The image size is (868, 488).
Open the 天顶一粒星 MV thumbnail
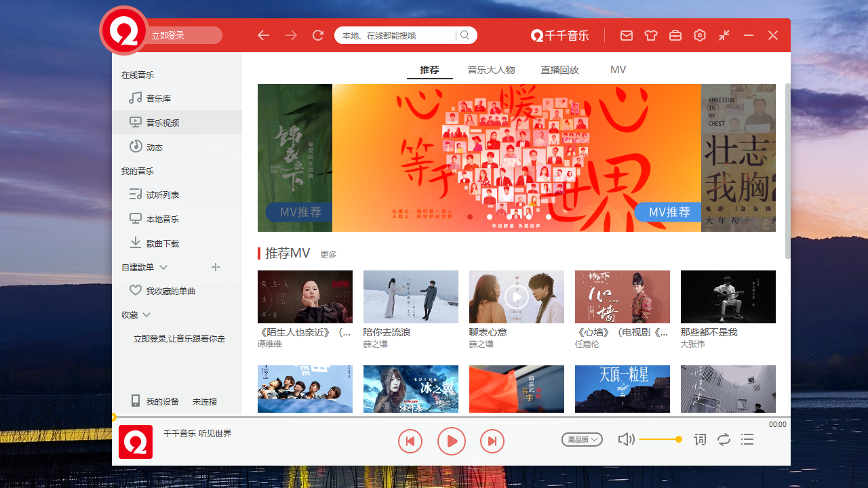tap(623, 389)
